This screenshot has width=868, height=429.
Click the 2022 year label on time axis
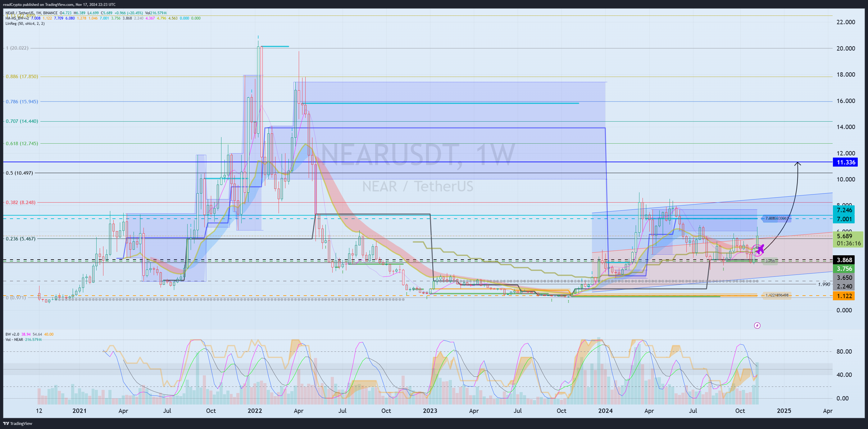click(x=255, y=410)
